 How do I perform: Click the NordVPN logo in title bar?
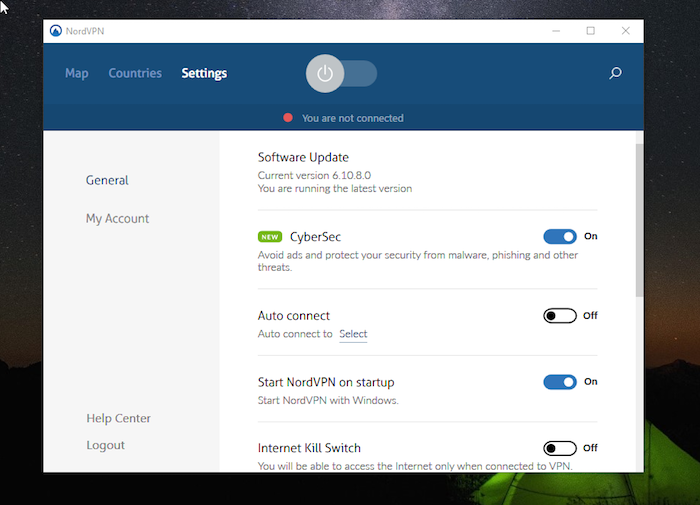click(56, 31)
